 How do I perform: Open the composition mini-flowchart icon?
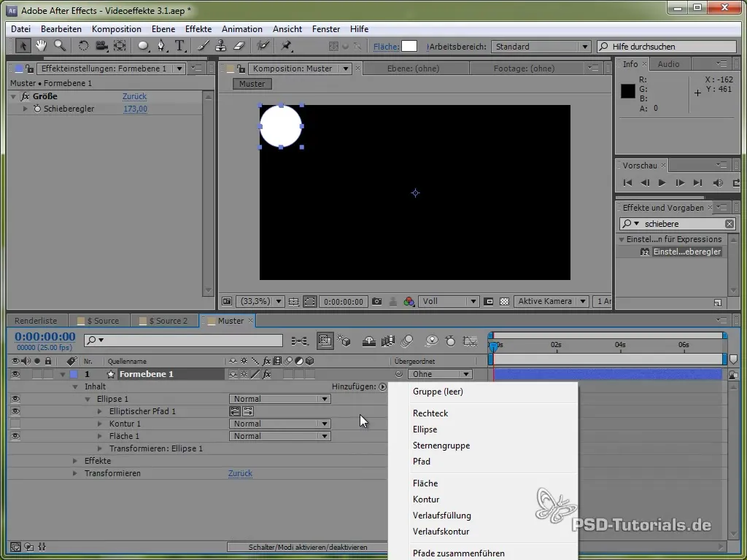click(300, 341)
